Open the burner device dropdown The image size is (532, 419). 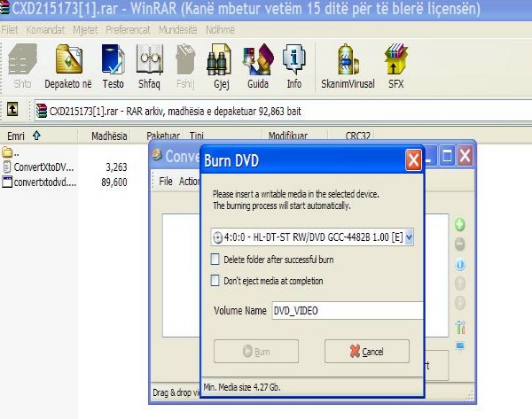click(x=409, y=237)
